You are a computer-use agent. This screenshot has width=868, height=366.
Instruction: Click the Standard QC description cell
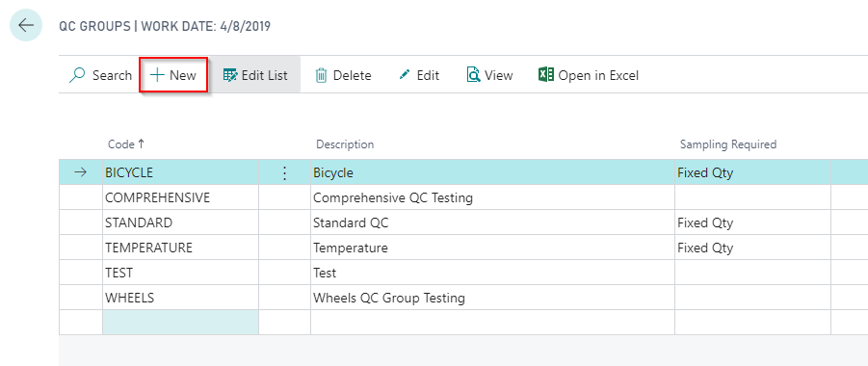pos(492,222)
